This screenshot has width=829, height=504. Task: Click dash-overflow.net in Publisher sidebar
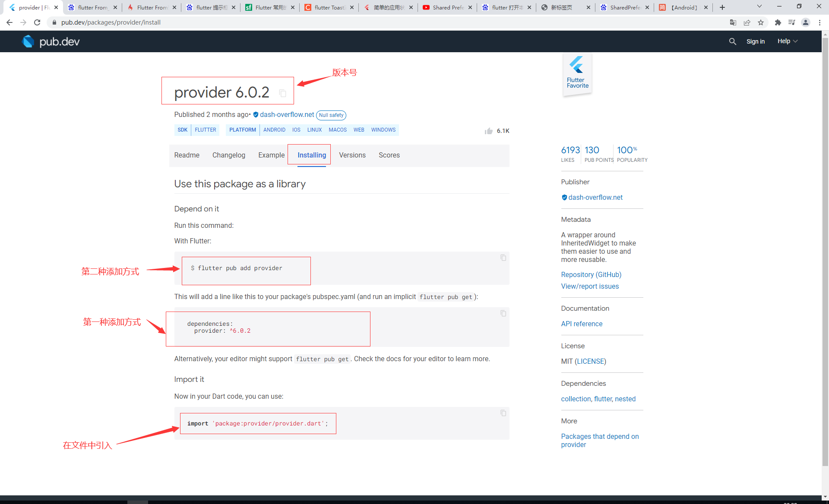pyautogui.click(x=595, y=198)
